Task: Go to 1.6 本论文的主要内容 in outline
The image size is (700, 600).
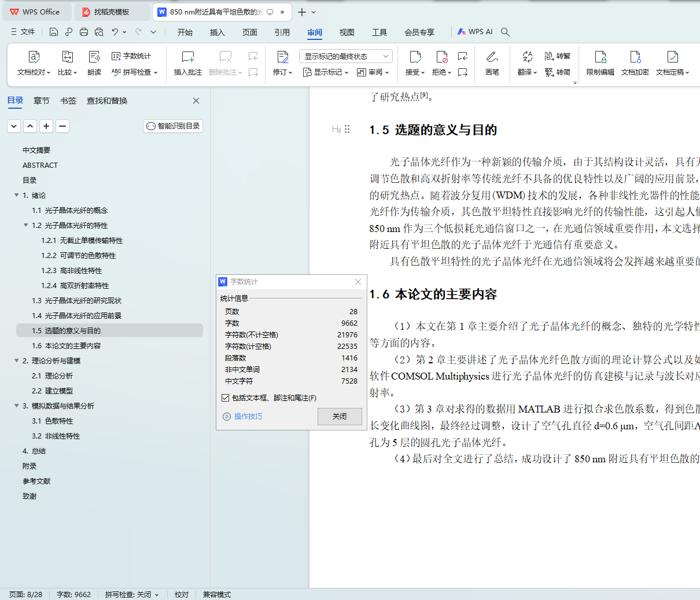Action: 66,346
